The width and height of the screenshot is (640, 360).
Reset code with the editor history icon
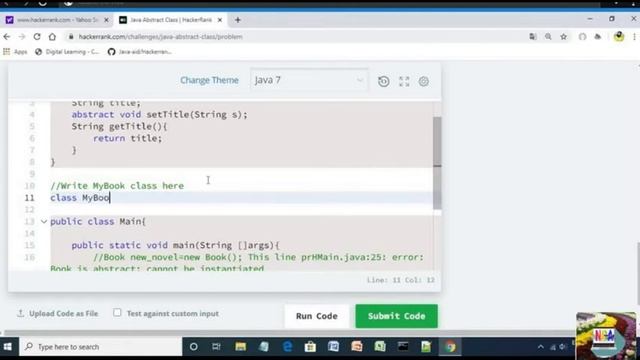click(x=384, y=81)
